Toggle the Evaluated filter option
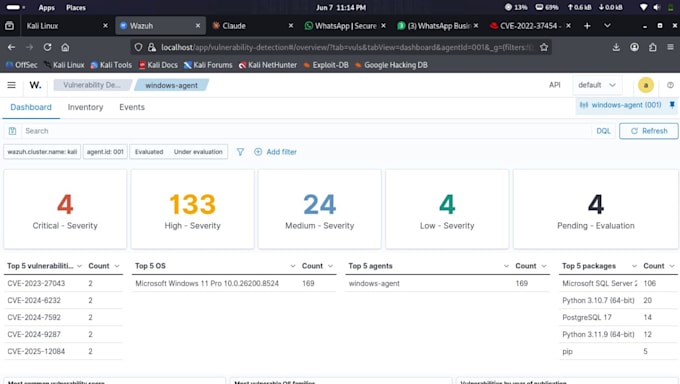This screenshot has width=680, height=384. click(x=149, y=152)
